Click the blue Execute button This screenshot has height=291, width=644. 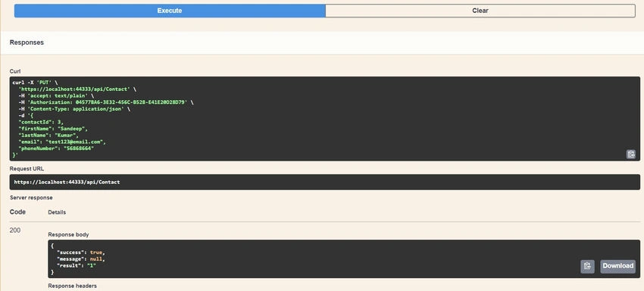coord(170,11)
